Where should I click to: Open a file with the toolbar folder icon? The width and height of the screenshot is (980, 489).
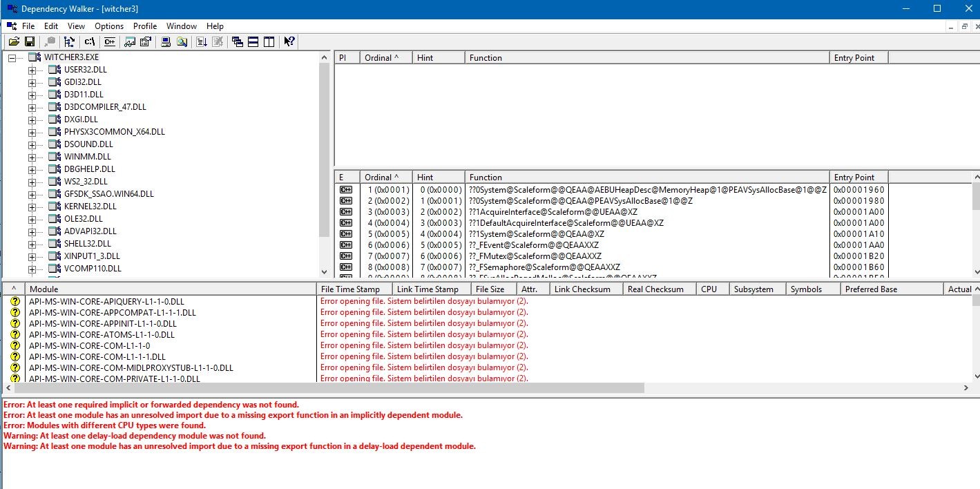point(14,42)
